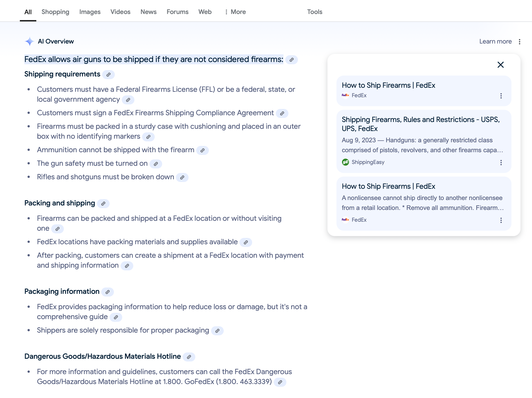Click FedEx favicon on nonlicensee source card
Image resolution: width=532 pixels, height=398 pixels.
(345, 220)
